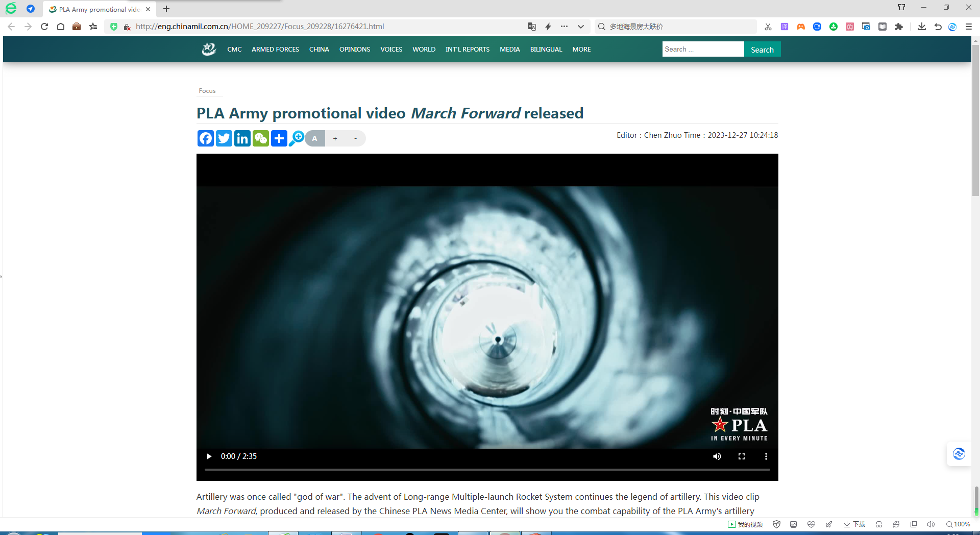
Task: Share article on Facebook
Action: pyautogui.click(x=206, y=138)
